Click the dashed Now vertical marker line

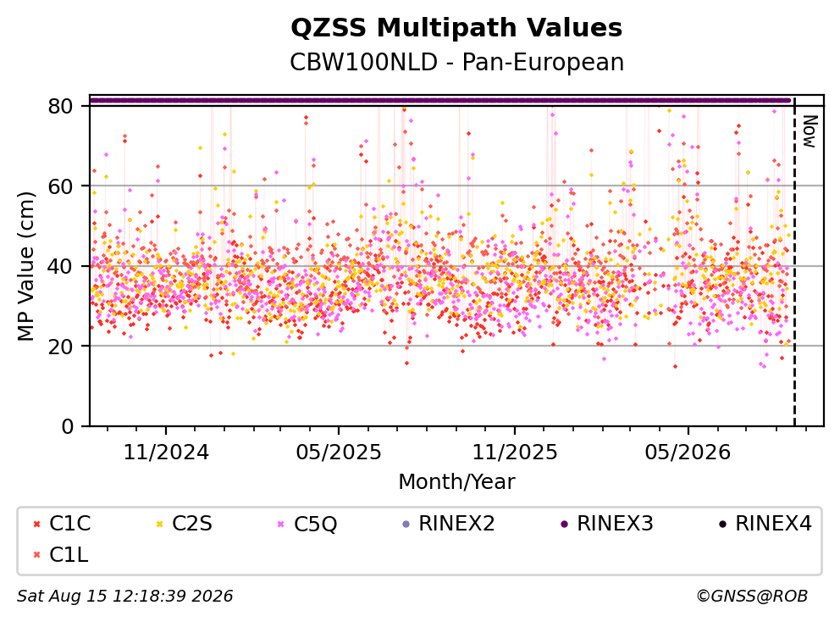click(x=794, y=261)
